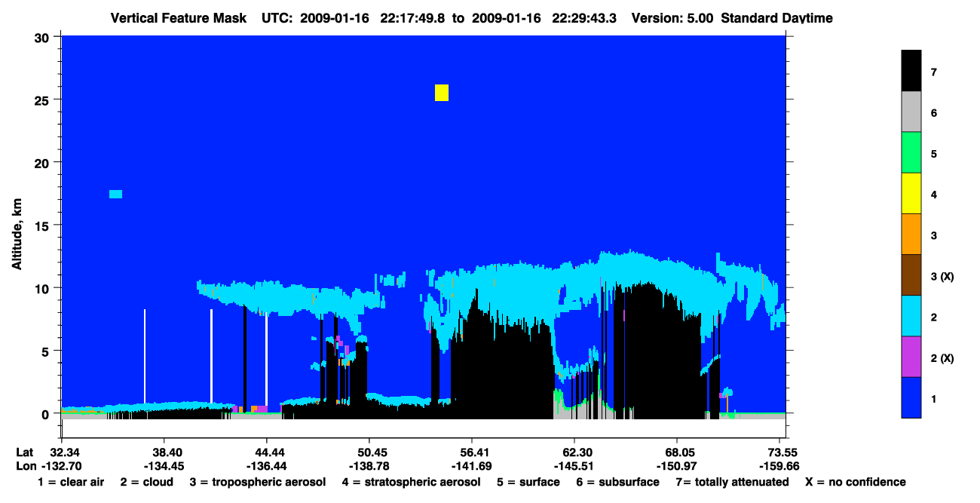
Task: Click longitude value "-132.70"
Action: tap(60, 466)
